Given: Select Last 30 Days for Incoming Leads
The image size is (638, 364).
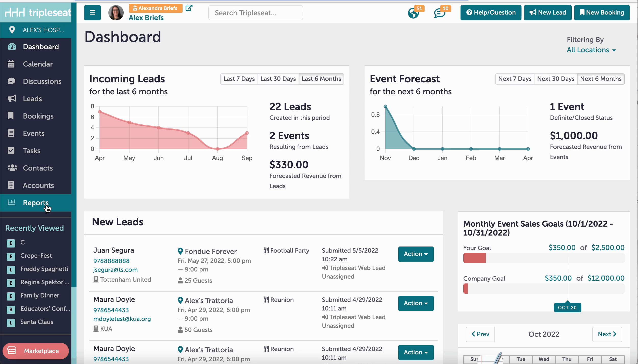Looking at the screenshot, I should click(278, 79).
